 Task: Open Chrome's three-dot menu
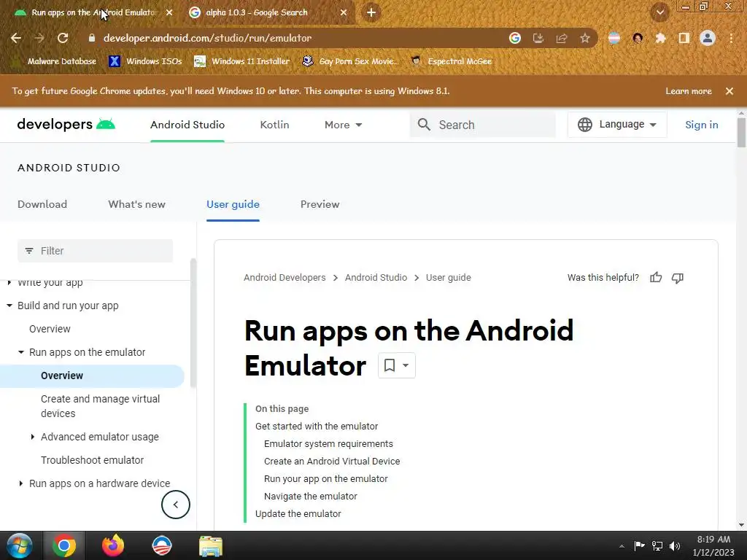pyautogui.click(x=731, y=38)
